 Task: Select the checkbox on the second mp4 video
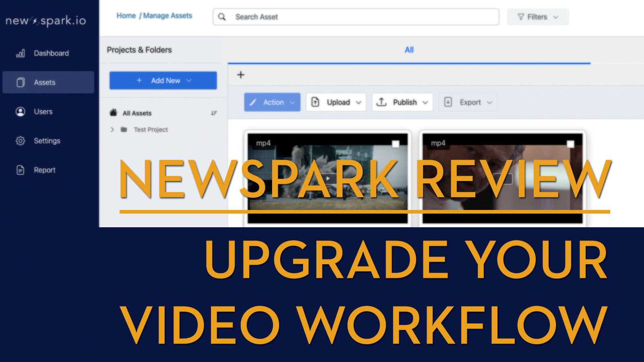pyautogui.click(x=570, y=143)
